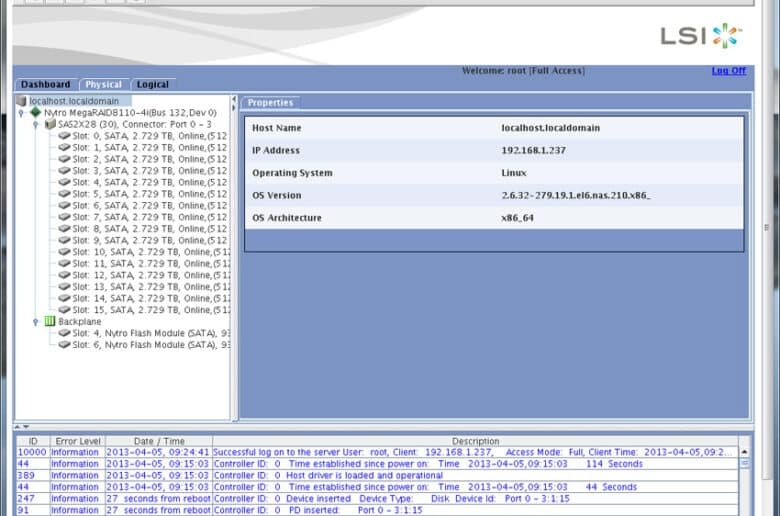Switch to the Logical tab
This screenshot has width=780, height=516.
153,85
